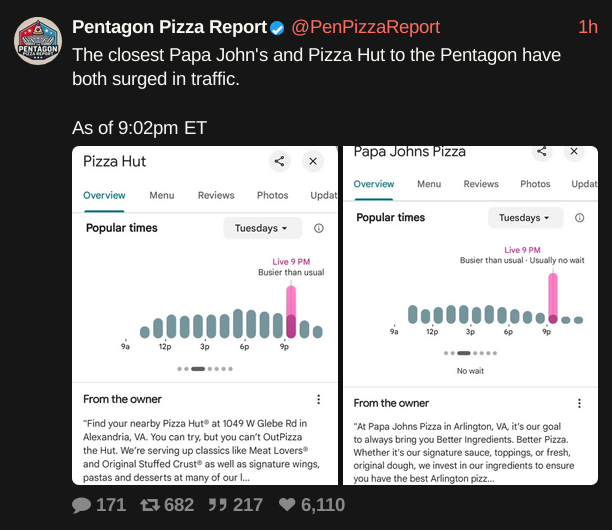Open Pizza Hut Tuesdays day dropdown

tap(261, 228)
